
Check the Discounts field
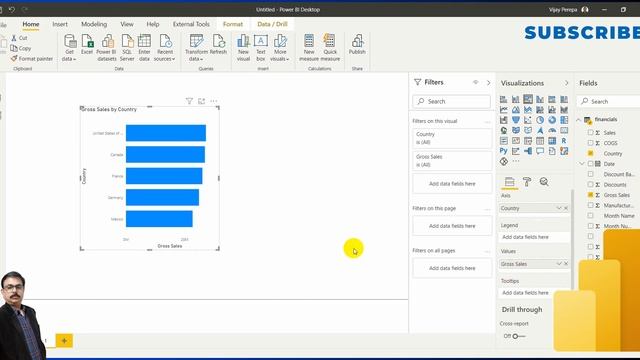tap(590, 184)
